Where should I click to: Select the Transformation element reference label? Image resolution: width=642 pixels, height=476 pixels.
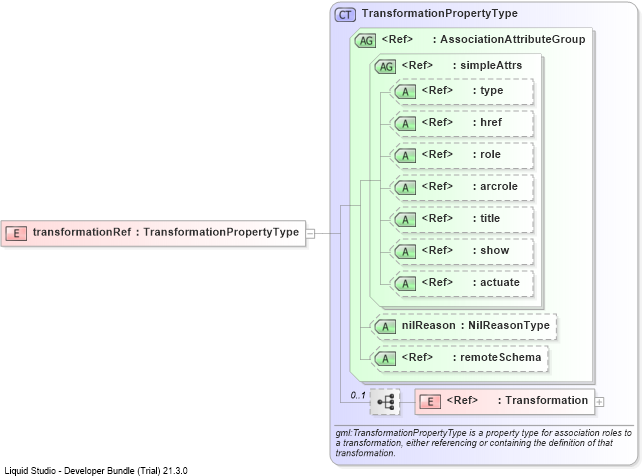click(x=518, y=400)
